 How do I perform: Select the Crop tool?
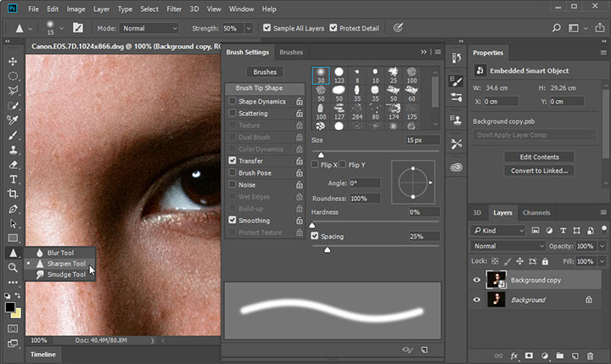pyautogui.click(x=13, y=193)
